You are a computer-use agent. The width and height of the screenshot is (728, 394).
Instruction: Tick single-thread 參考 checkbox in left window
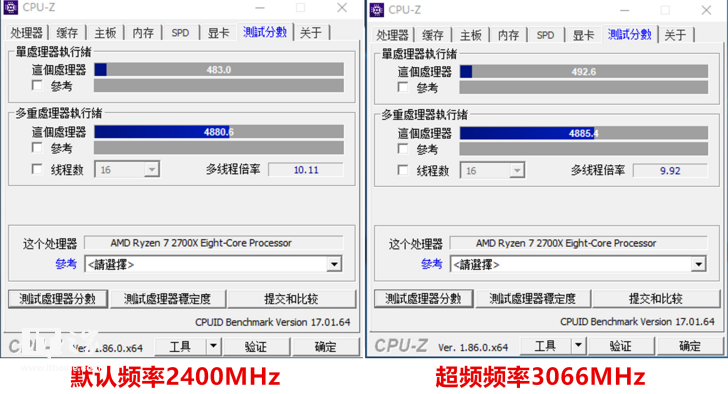(37, 85)
